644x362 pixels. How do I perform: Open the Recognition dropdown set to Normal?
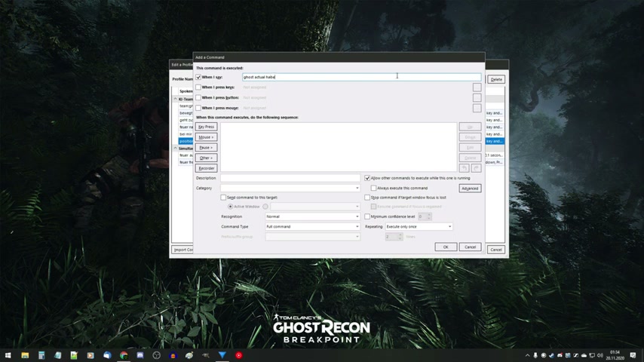[312, 216]
